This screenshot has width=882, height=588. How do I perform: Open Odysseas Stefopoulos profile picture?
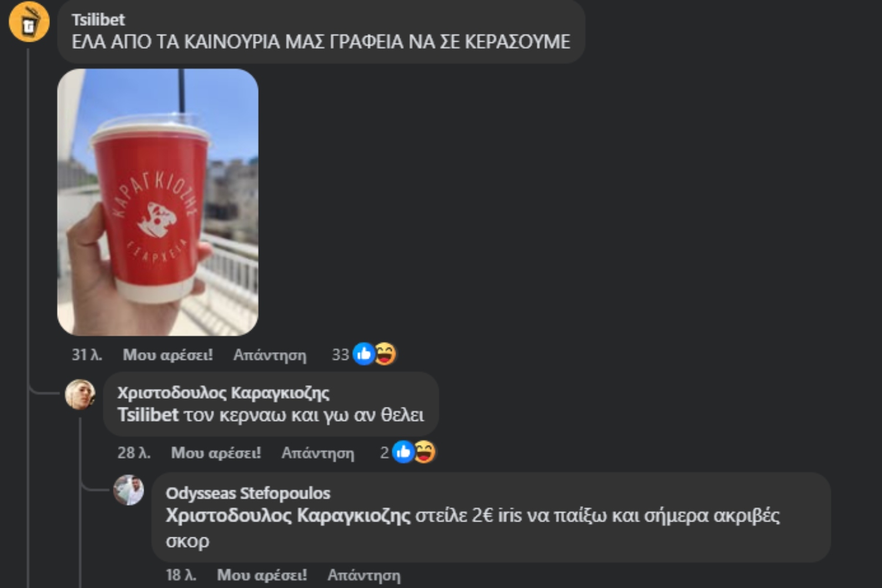pos(129,490)
